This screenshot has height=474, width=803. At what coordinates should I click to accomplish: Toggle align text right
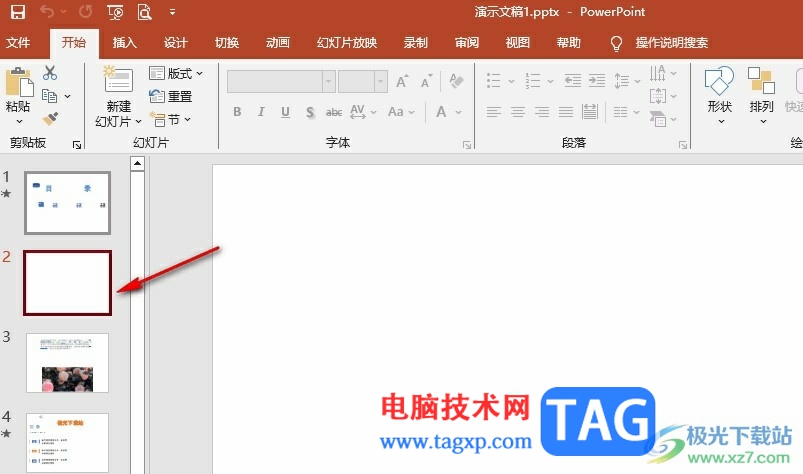click(542, 112)
